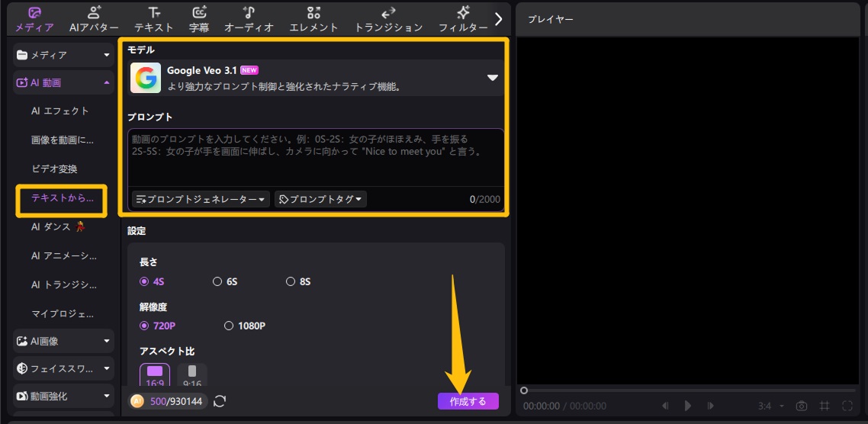
Task: Select 4S video length
Action: (x=153, y=281)
